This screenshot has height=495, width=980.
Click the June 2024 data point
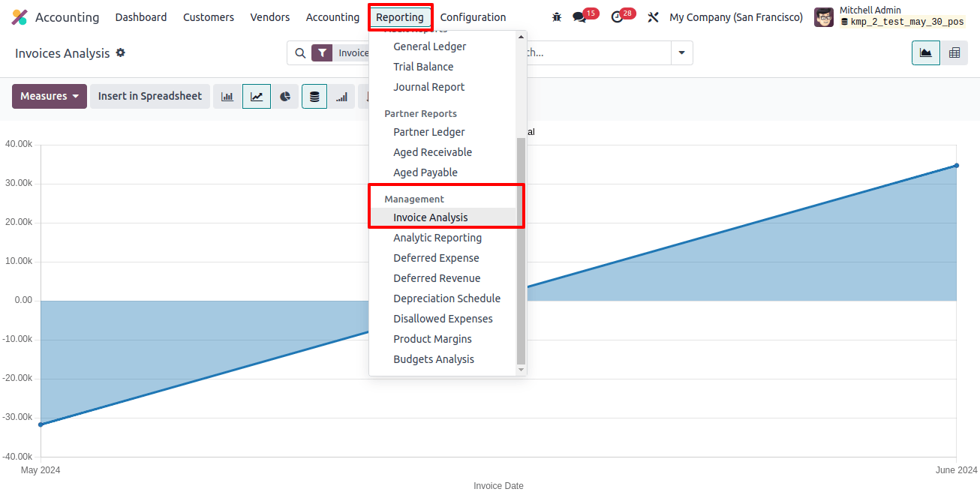pos(956,166)
